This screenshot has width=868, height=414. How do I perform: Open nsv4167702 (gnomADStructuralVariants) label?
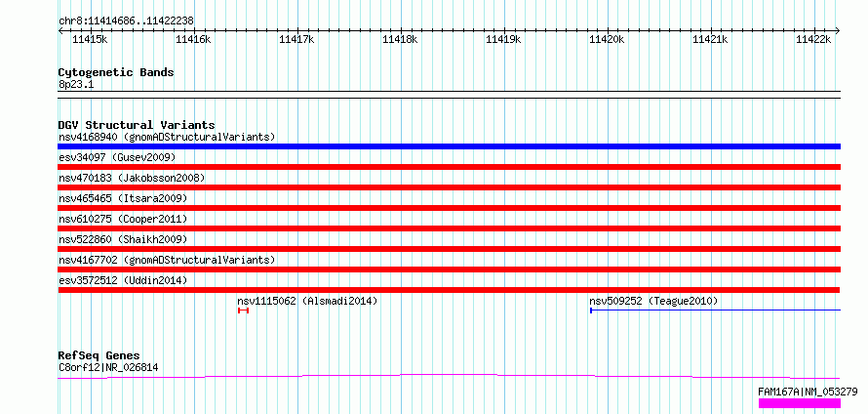(167, 260)
